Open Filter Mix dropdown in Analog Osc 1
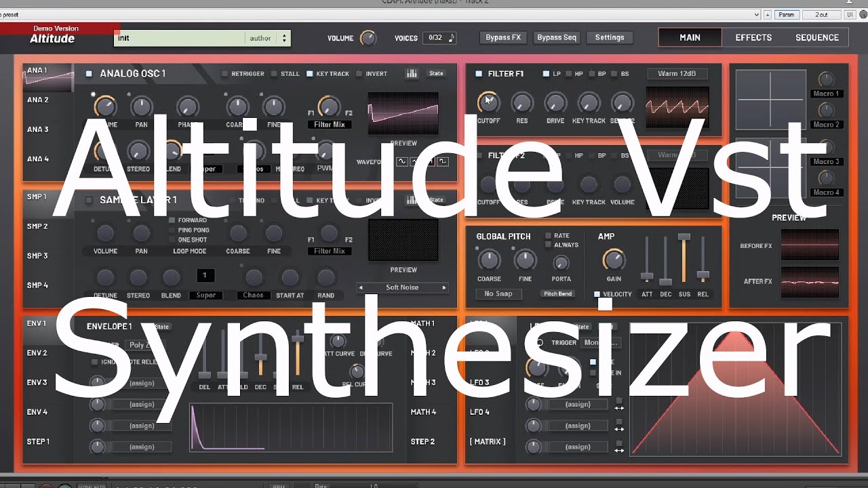This screenshot has width=868, height=488. pos(330,125)
